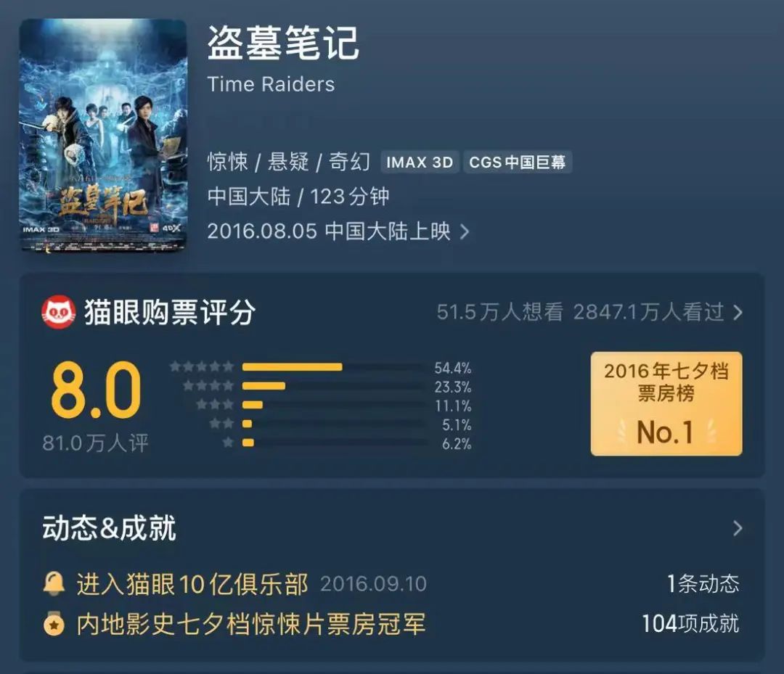Tap the CGS中国巨幕 format badge
The width and height of the screenshot is (784, 674).
pyautogui.click(x=518, y=163)
